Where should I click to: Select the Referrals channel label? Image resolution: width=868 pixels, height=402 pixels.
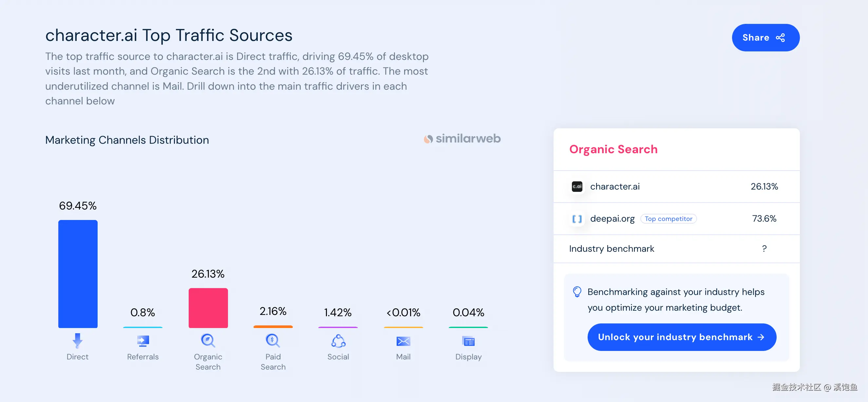(143, 356)
